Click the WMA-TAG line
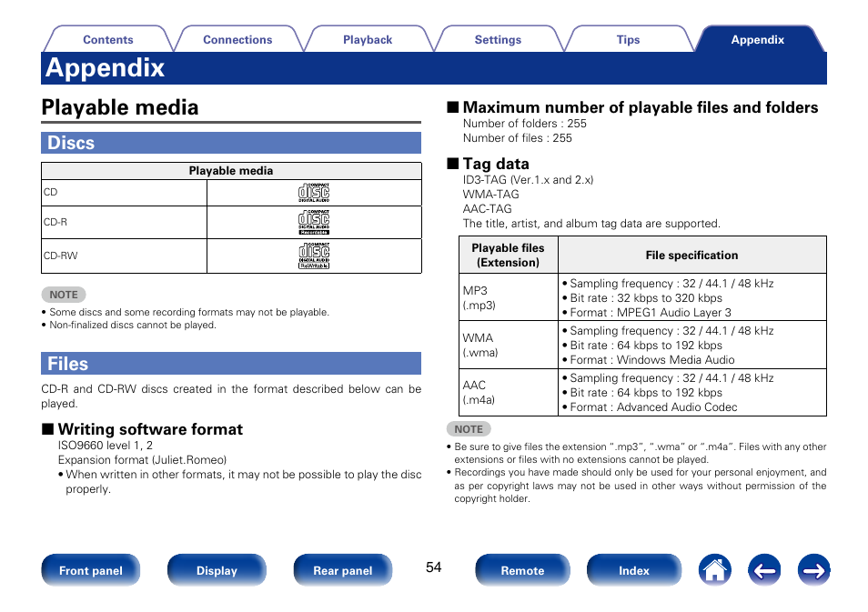Viewport: 868px width, 612px height. point(491,195)
